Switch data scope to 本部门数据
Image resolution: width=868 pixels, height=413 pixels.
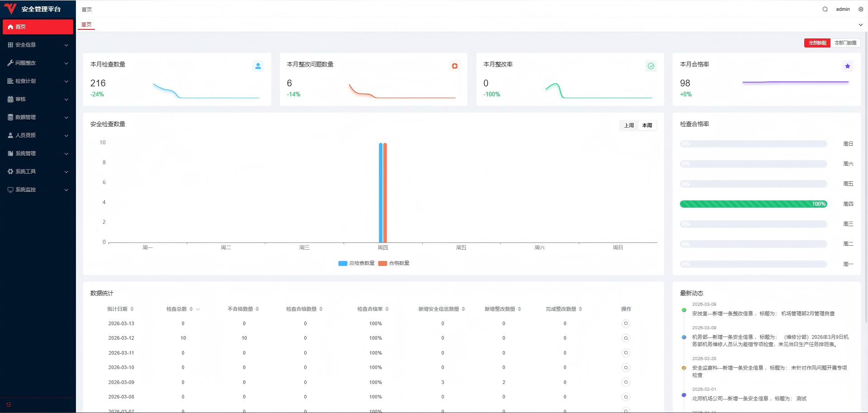(x=845, y=43)
